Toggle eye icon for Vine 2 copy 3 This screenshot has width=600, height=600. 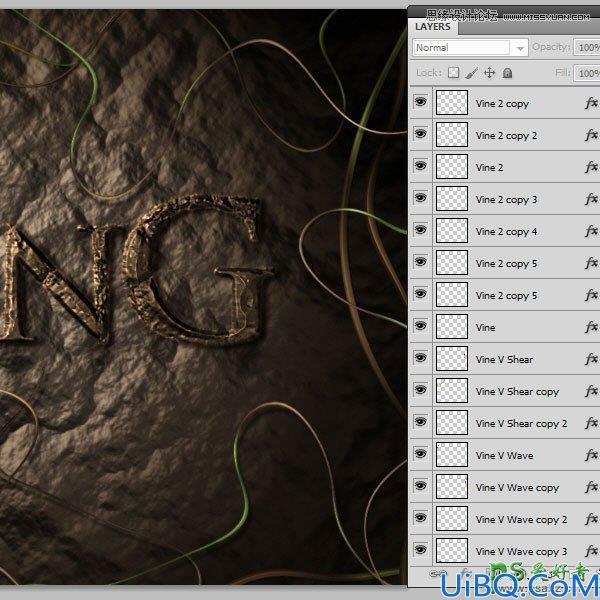[x=421, y=198]
